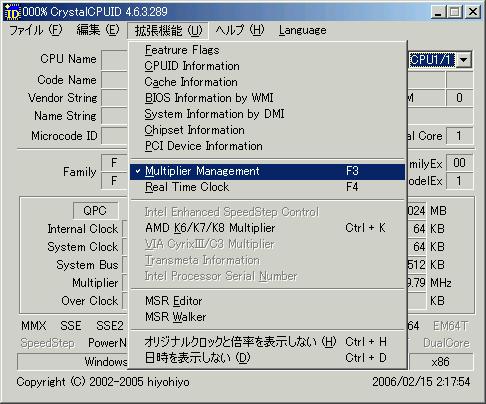Click the SSE2 feature label
The width and height of the screenshot is (486, 404).
click(110, 326)
